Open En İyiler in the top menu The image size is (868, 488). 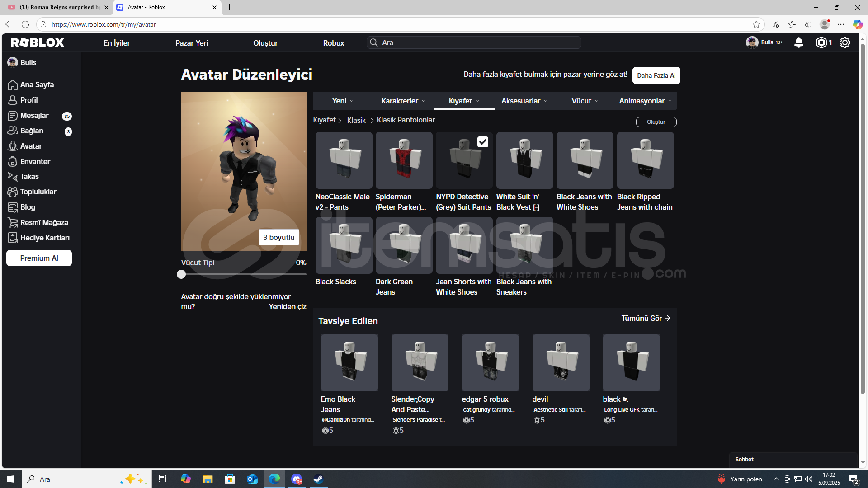tap(117, 43)
